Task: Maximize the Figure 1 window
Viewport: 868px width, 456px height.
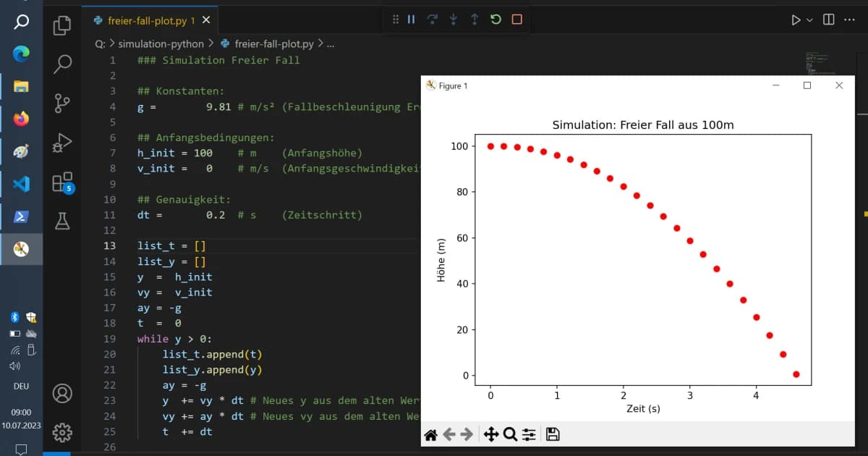Action: (807, 85)
